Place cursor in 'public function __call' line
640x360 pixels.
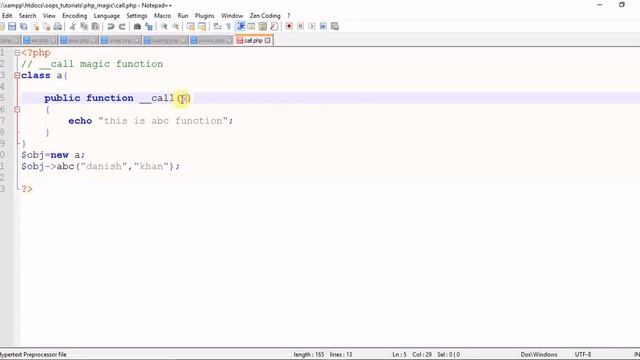[x=118, y=98]
